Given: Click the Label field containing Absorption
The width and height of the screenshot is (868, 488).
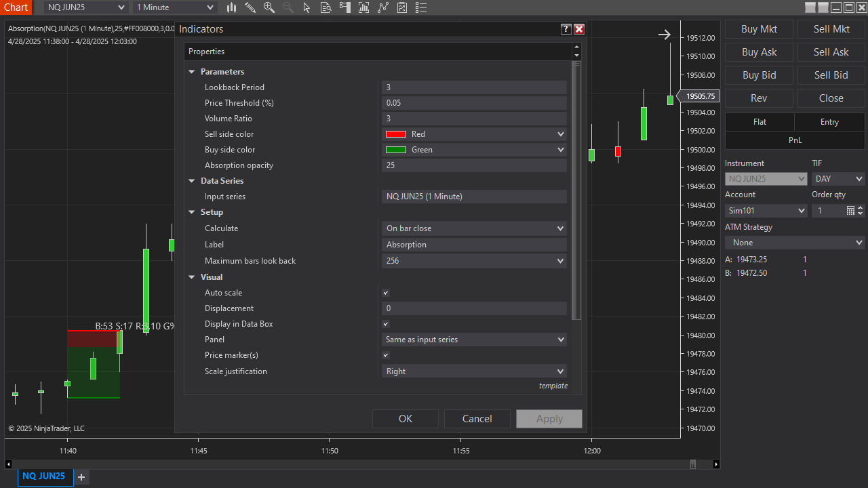Looking at the screenshot, I should coord(474,245).
